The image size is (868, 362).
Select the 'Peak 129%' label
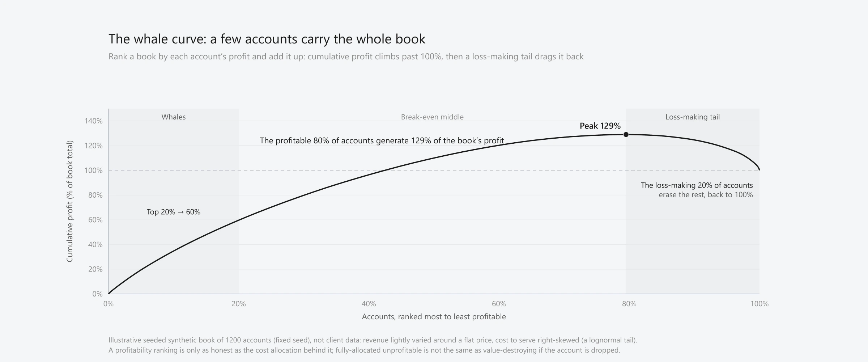600,126
